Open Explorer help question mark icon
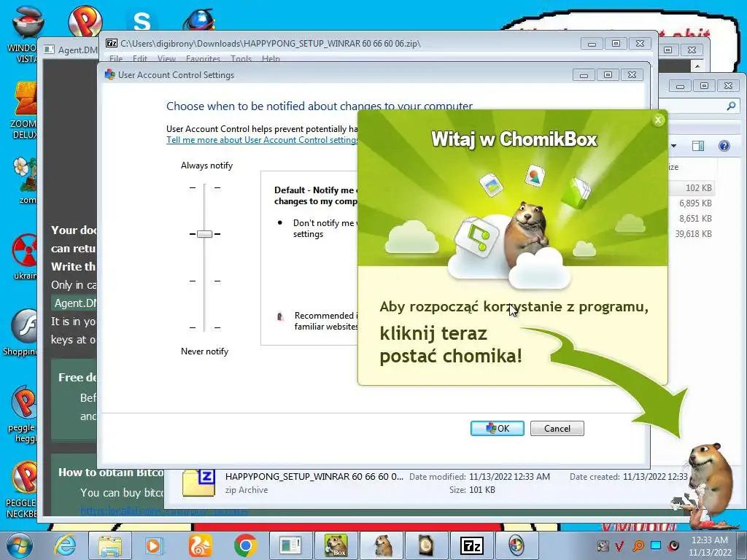This screenshot has height=560, width=747. pyautogui.click(x=724, y=146)
